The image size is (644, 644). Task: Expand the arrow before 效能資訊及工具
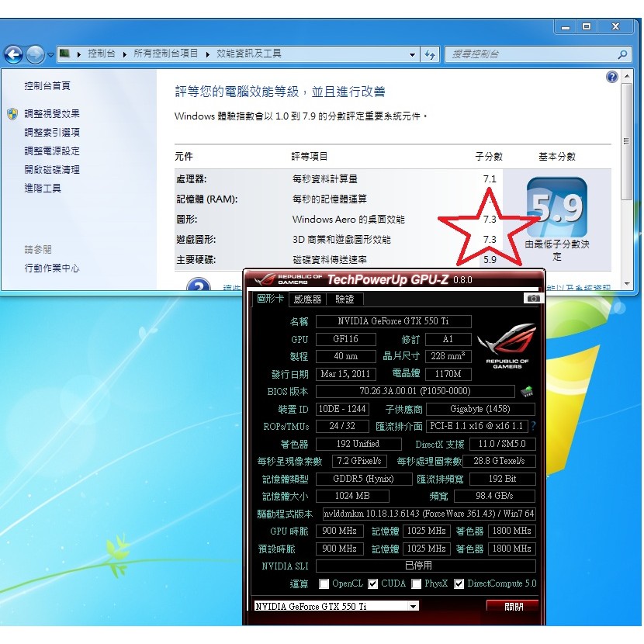(208, 54)
